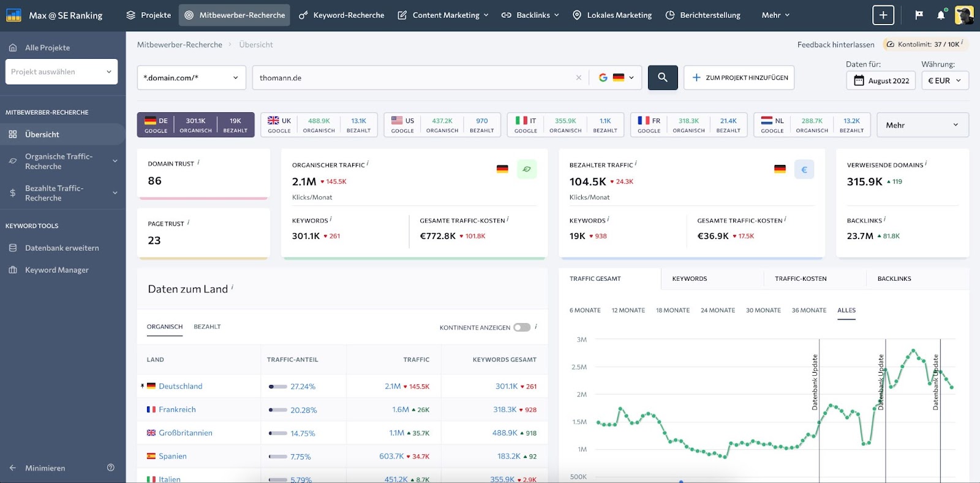Open Übersicht in the sidebar

coord(62,134)
